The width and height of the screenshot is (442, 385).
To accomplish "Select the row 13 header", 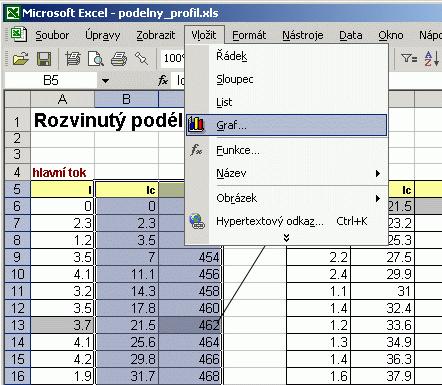I will pos(17,325).
